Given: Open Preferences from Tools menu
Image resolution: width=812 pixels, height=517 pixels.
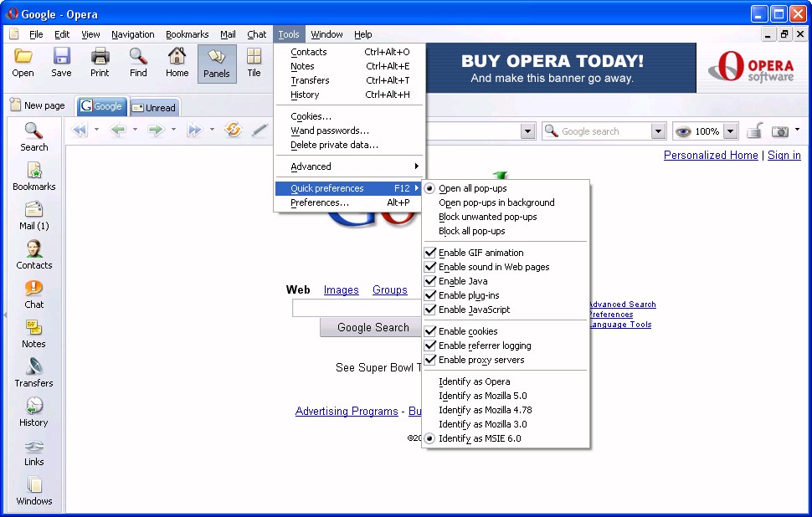Looking at the screenshot, I should [350, 202].
